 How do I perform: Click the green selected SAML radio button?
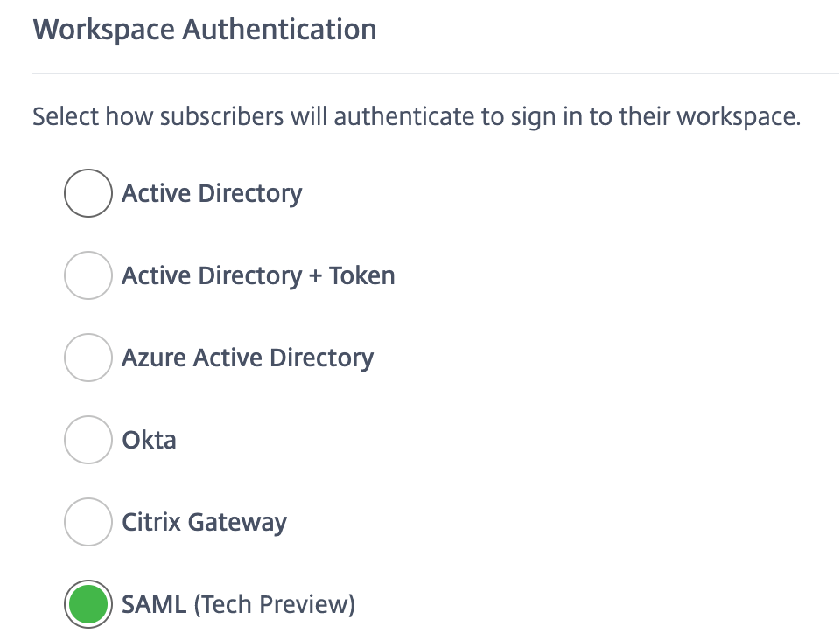[x=87, y=604]
